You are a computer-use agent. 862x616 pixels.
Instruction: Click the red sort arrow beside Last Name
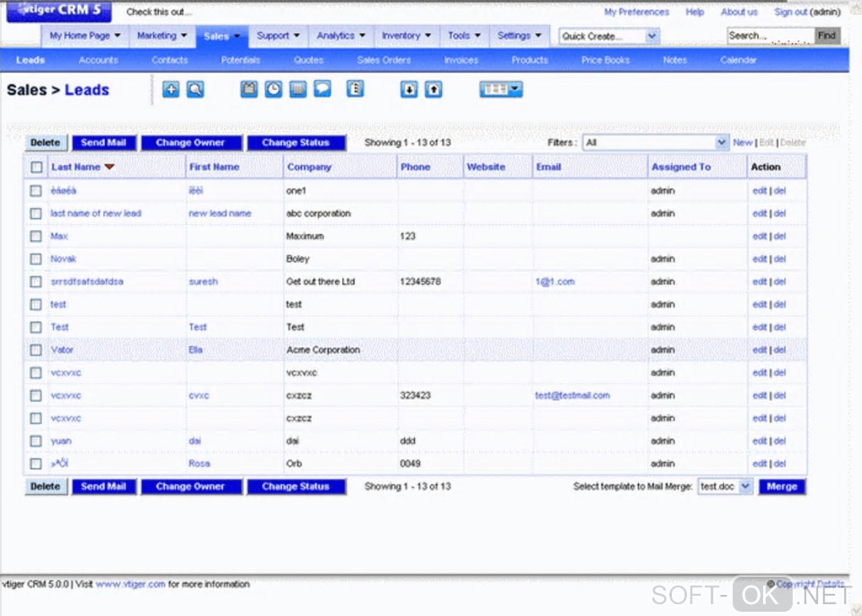click(x=109, y=167)
